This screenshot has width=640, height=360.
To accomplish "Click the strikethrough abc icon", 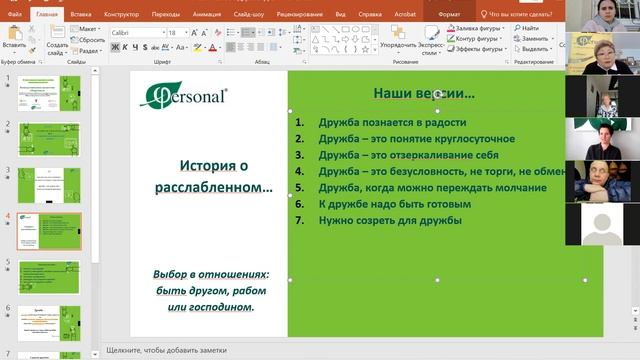I will tap(155, 47).
